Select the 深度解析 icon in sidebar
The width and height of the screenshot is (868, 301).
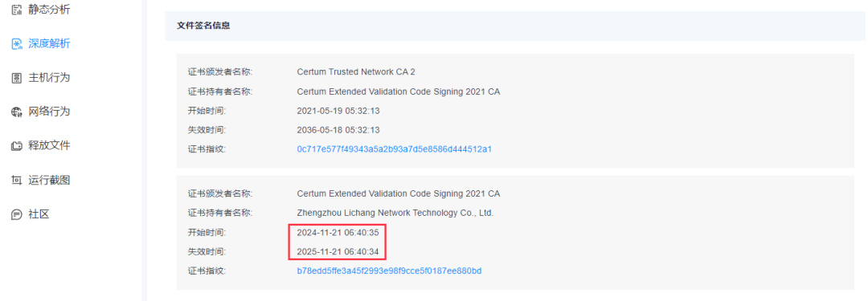click(x=17, y=43)
